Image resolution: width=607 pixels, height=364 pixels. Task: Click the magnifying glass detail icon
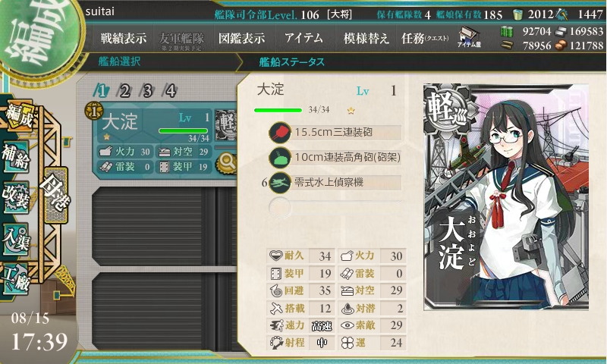tap(226, 163)
